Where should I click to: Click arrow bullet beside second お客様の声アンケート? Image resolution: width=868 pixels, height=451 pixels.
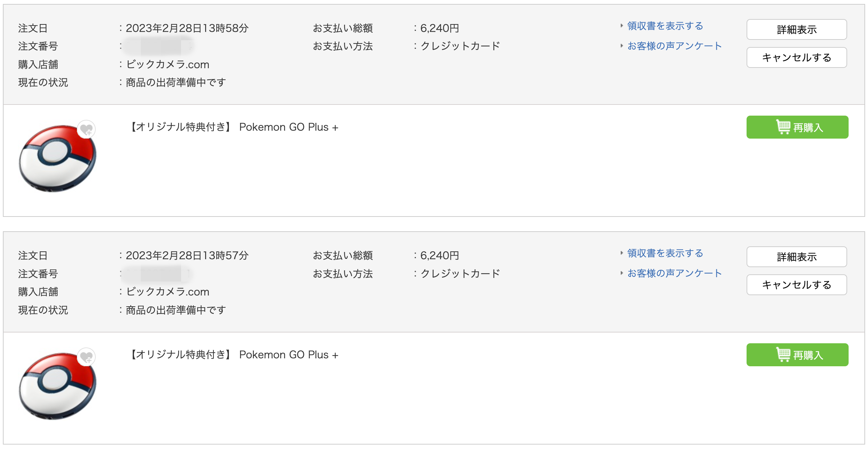pos(622,273)
